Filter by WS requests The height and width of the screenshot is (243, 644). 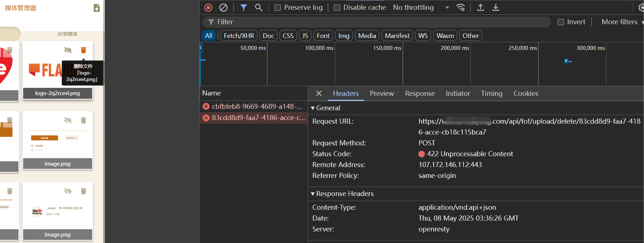423,36
